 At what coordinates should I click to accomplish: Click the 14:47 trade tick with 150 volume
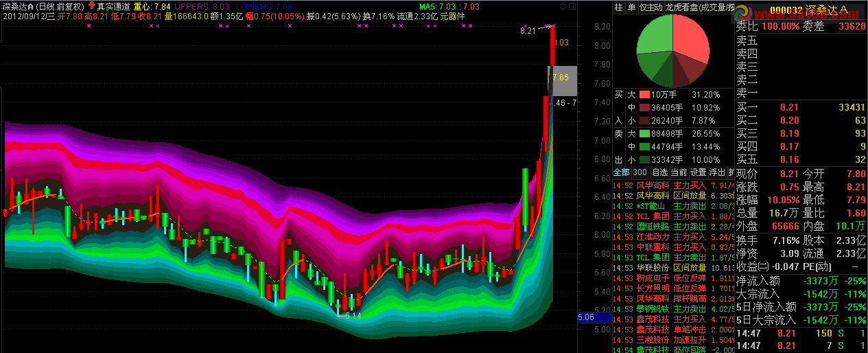(801, 333)
